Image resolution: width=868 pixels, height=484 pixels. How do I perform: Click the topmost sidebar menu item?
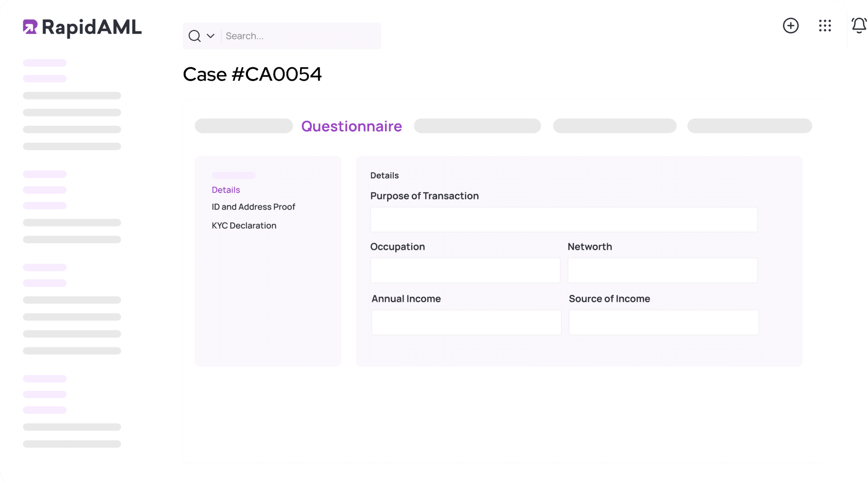click(45, 63)
